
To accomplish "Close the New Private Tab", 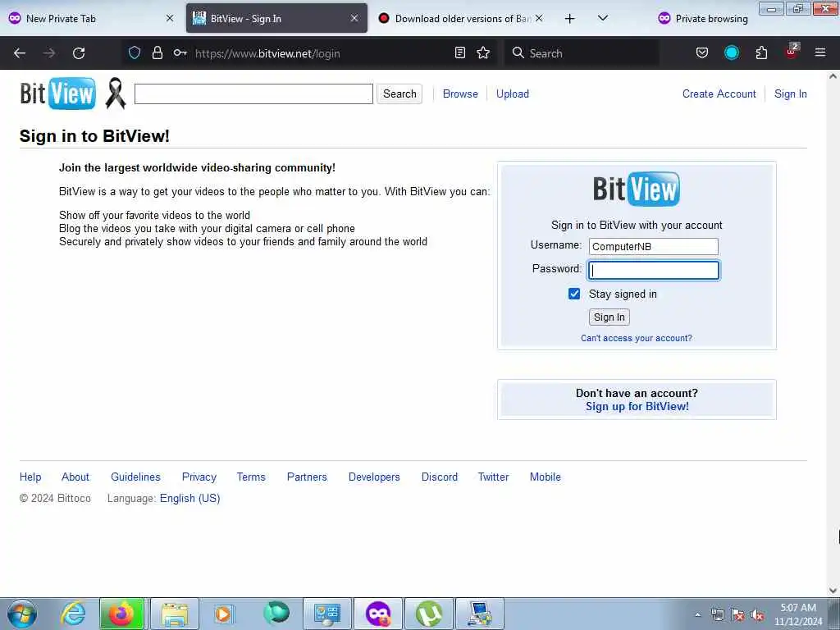I will 170,18.
